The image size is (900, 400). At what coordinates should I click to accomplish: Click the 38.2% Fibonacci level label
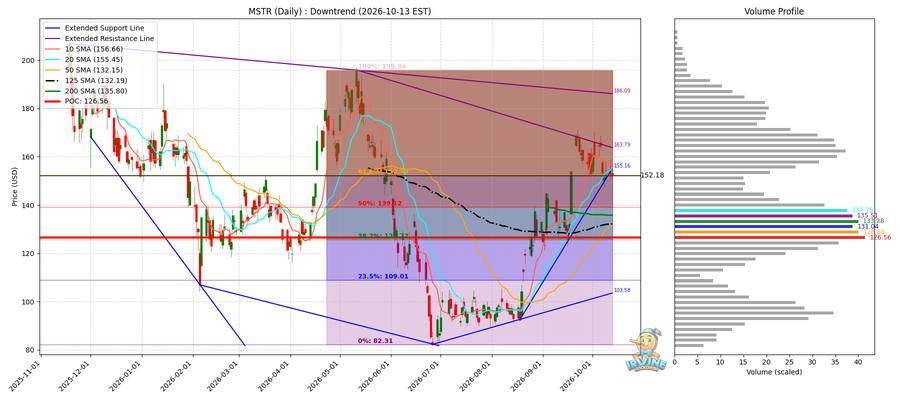pyautogui.click(x=383, y=235)
